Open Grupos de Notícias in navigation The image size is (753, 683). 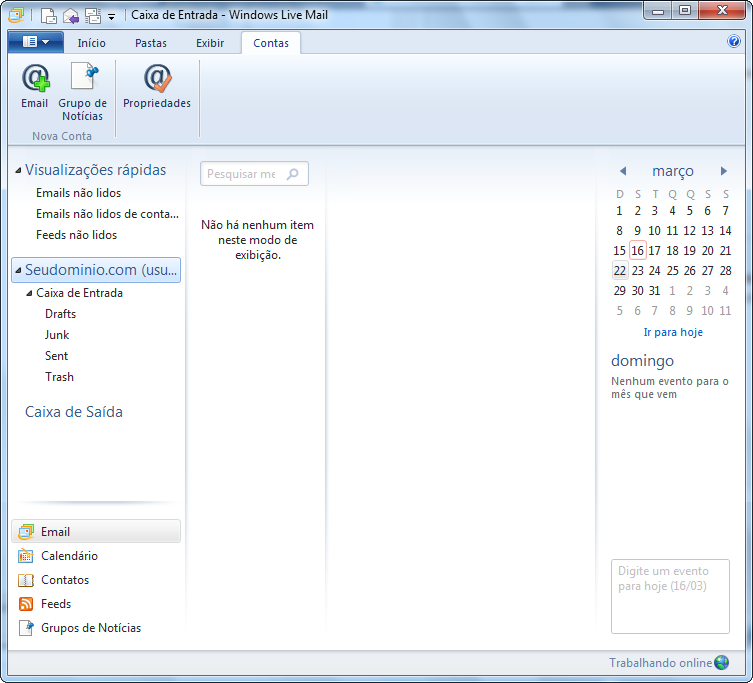pos(90,628)
